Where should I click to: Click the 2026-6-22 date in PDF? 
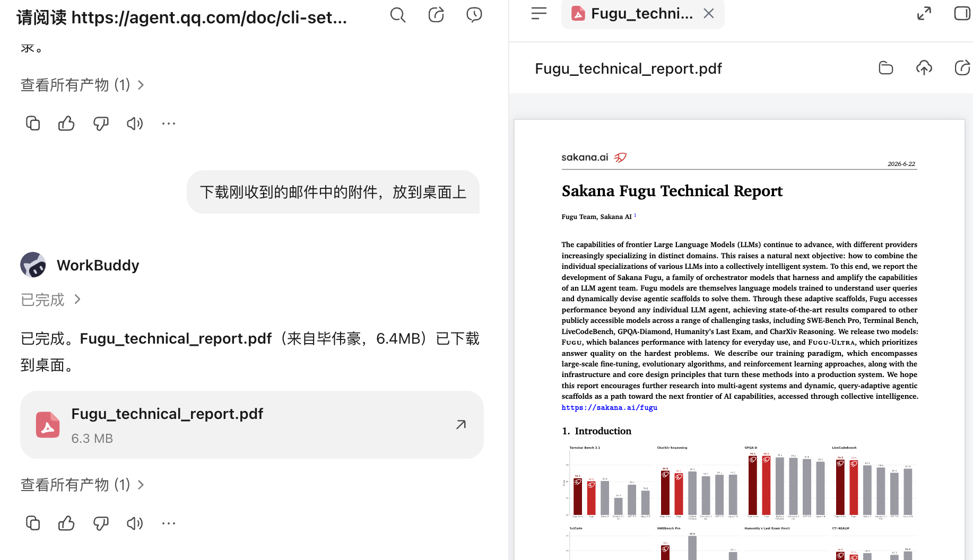click(x=901, y=164)
